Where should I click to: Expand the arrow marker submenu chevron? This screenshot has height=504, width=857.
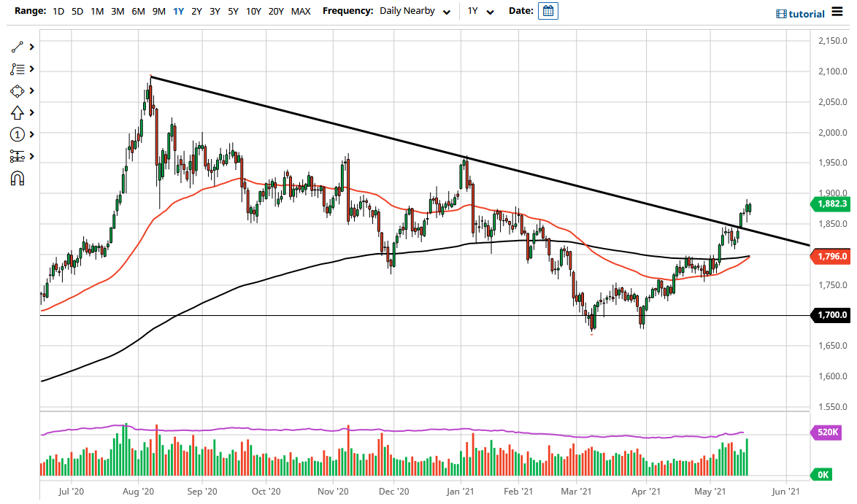(x=31, y=113)
